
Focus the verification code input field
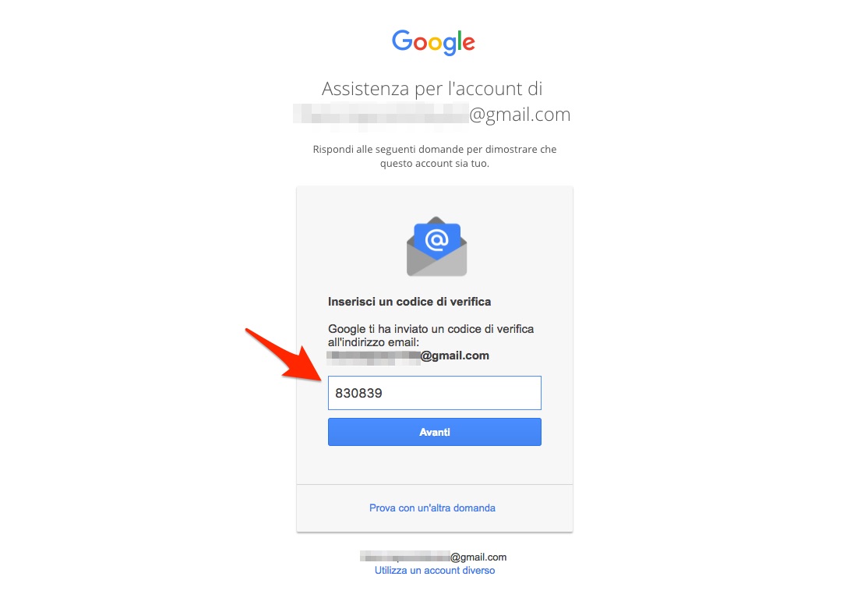[x=435, y=393]
